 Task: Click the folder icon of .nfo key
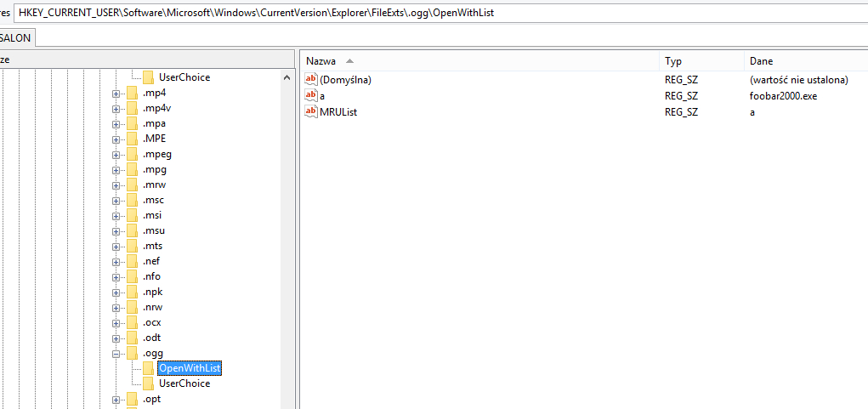tap(132, 276)
